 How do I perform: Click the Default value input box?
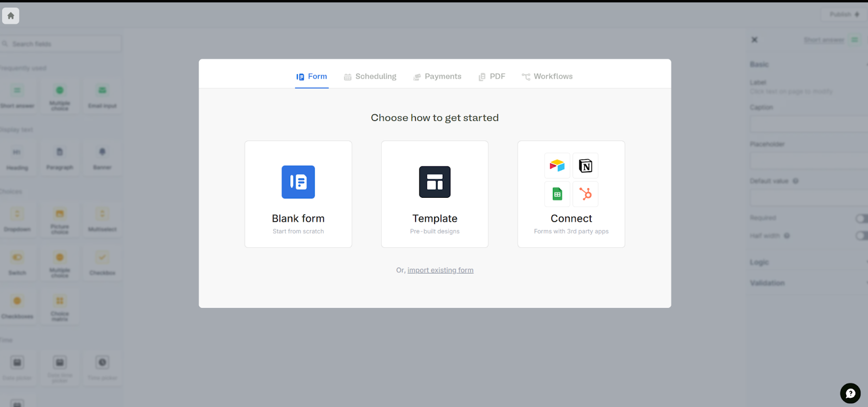809,198
